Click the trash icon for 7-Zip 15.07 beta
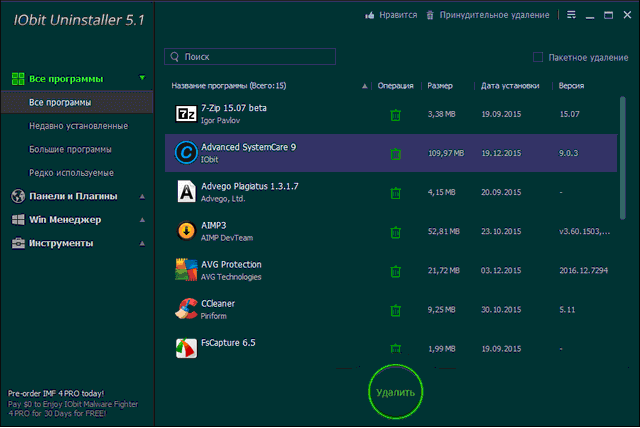This screenshot has width=640, height=428. (395, 115)
